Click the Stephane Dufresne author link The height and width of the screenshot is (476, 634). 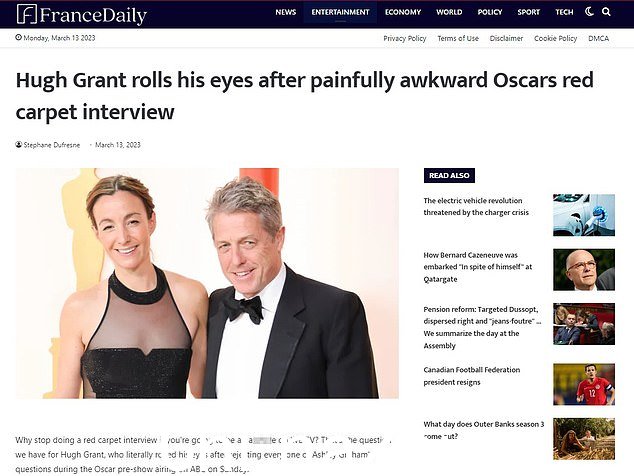(52, 145)
